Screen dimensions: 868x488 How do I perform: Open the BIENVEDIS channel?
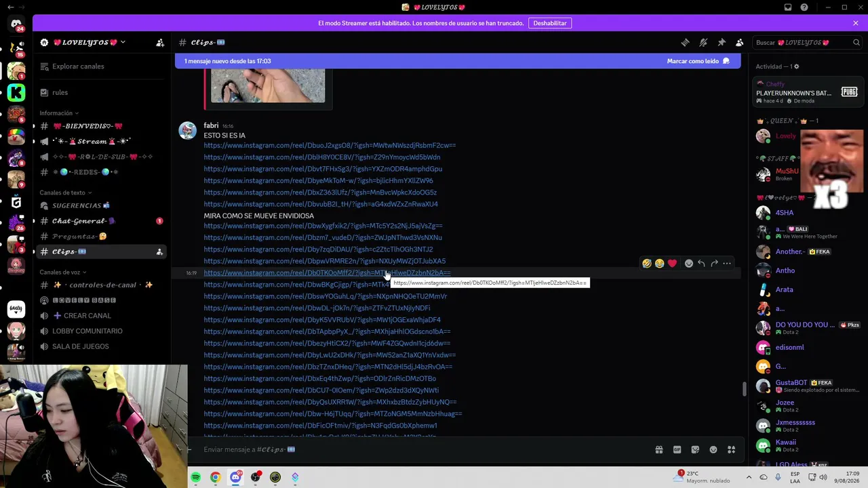click(x=102, y=126)
